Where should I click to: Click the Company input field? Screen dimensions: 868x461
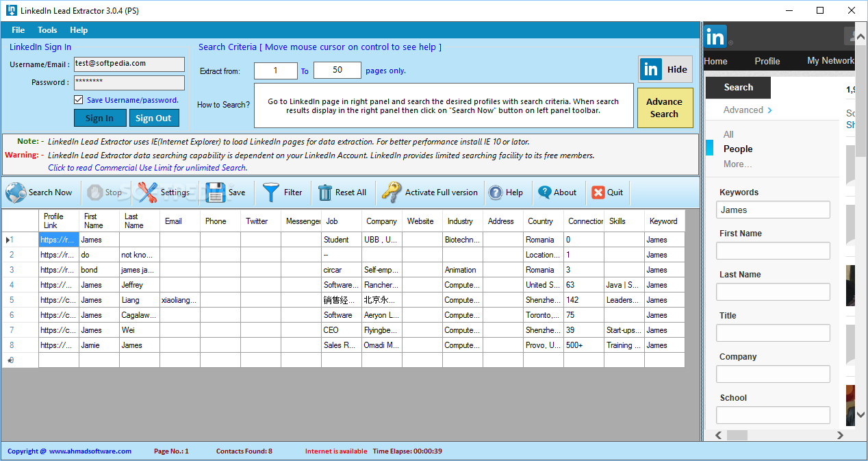click(x=774, y=374)
